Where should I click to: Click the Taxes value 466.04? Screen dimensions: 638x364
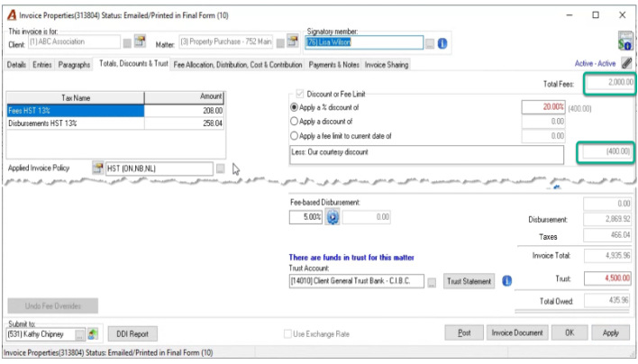click(607, 235)
